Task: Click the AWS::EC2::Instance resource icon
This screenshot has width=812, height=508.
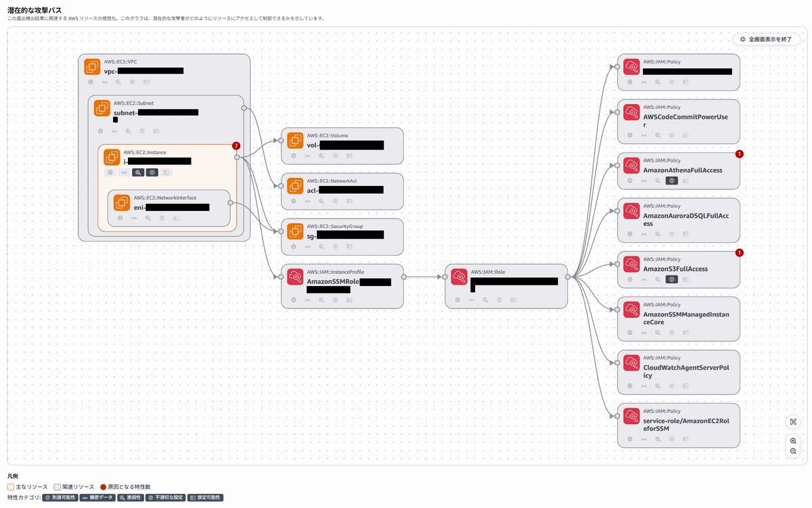Action: [x=112, y=157]
